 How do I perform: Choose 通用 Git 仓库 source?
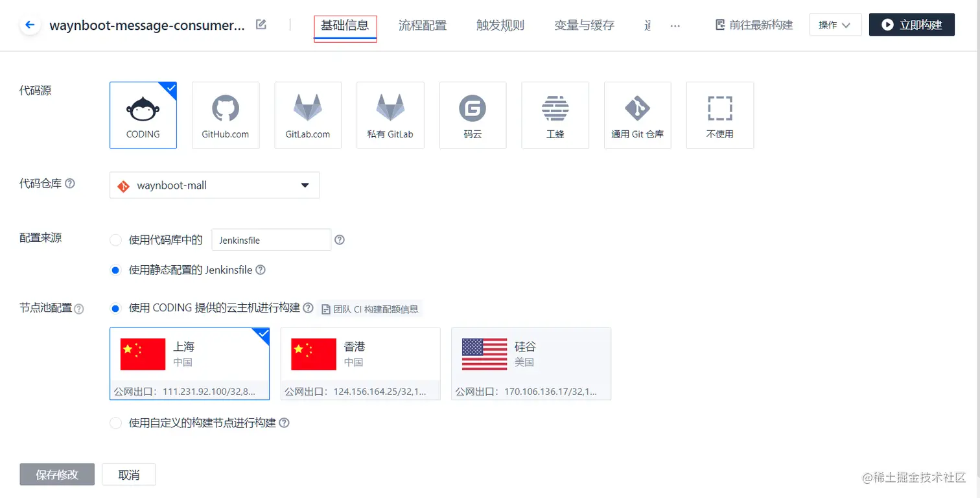click(x=638, y=115)
